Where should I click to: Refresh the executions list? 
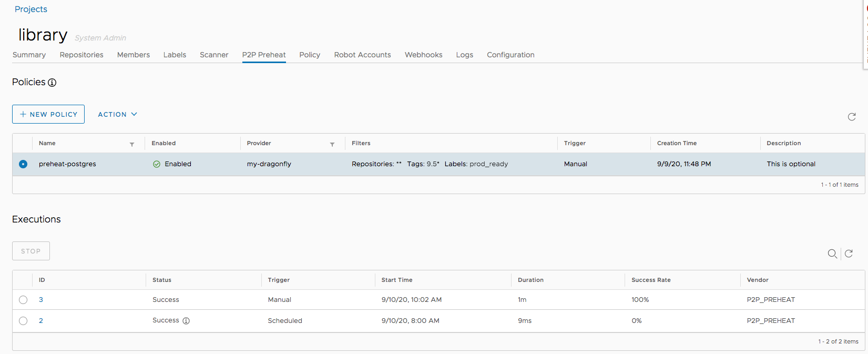[849, 254]
